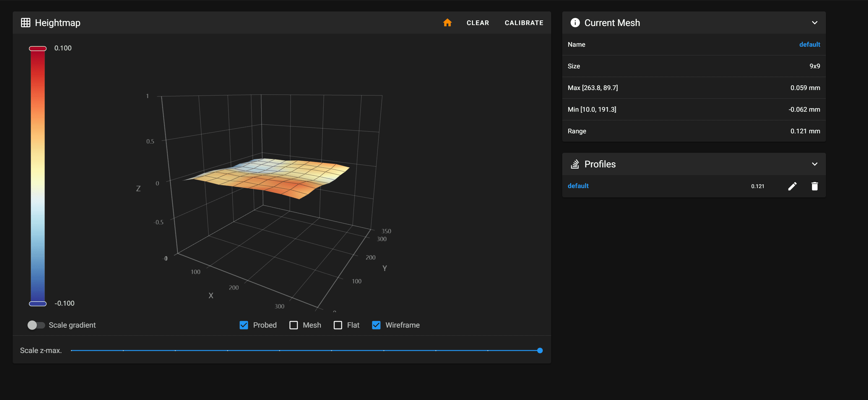Click the Max value 0.059 mm

pos(805,88)
